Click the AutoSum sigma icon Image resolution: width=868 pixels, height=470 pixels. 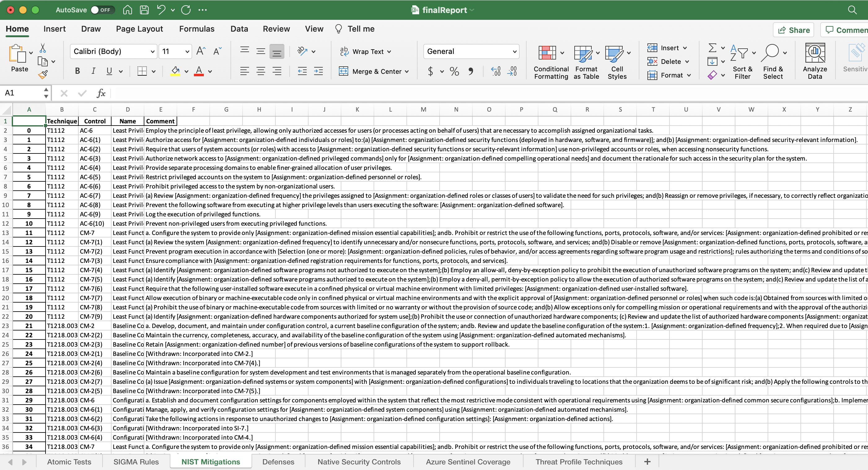tap(712, 48)
